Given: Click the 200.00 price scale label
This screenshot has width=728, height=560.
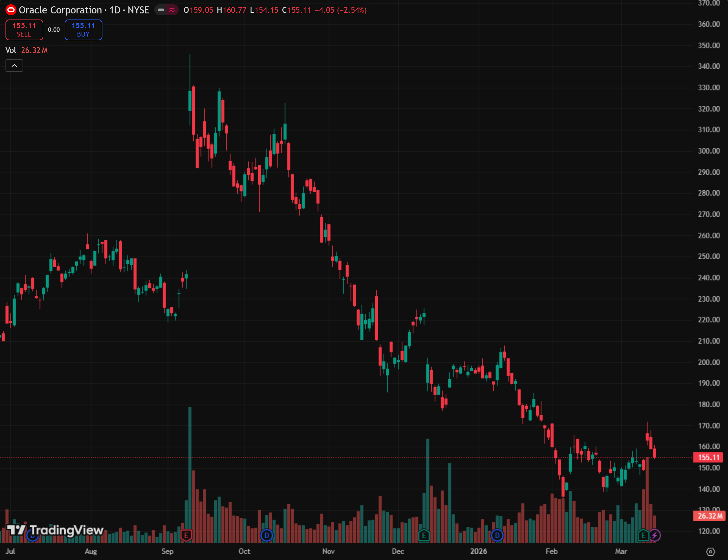Looking at the screenshot, I should (709, 362).
